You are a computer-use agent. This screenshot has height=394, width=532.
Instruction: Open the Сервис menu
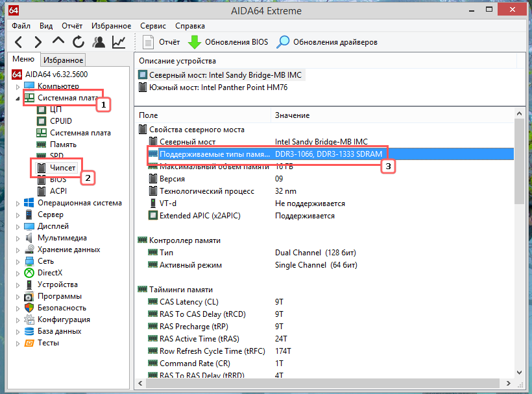click(x=152, y=26)
